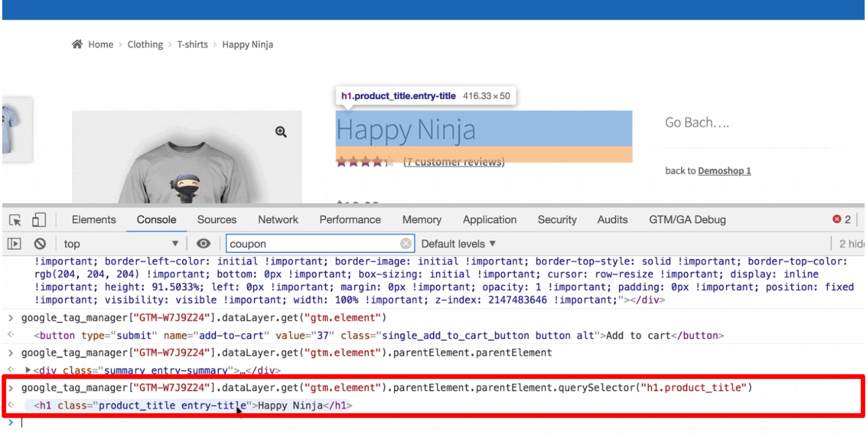
Task: Clear the console output
Action: pos(39,243)
